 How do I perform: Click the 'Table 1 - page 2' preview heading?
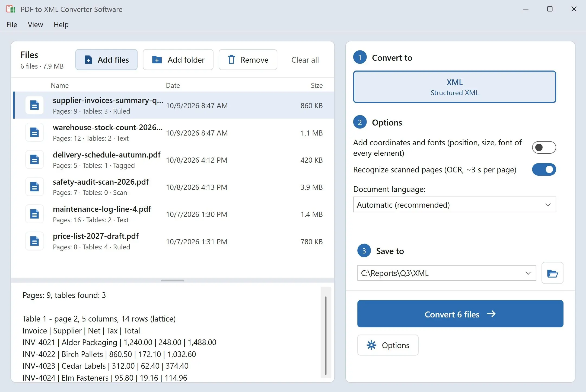coord(99,319)
